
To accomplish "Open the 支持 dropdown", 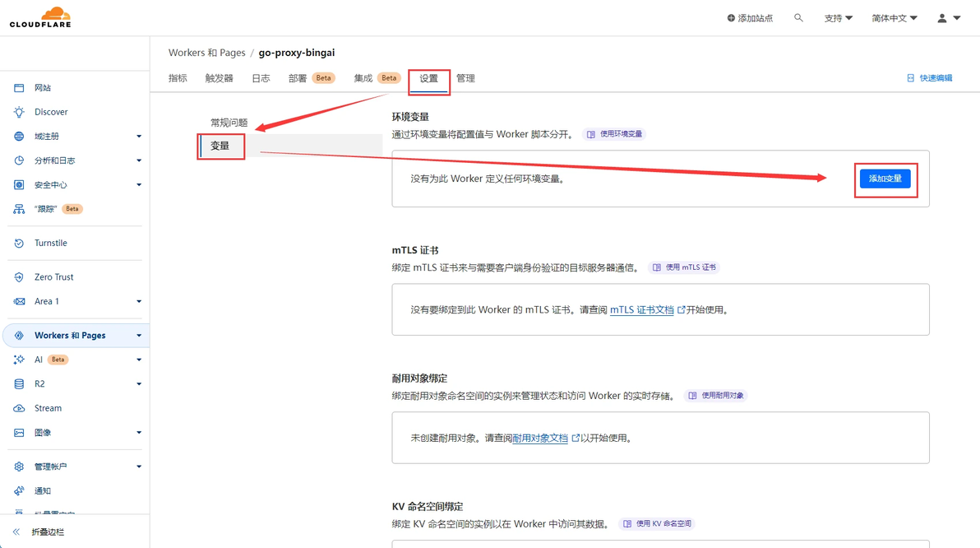I will [x=838, y=18].
